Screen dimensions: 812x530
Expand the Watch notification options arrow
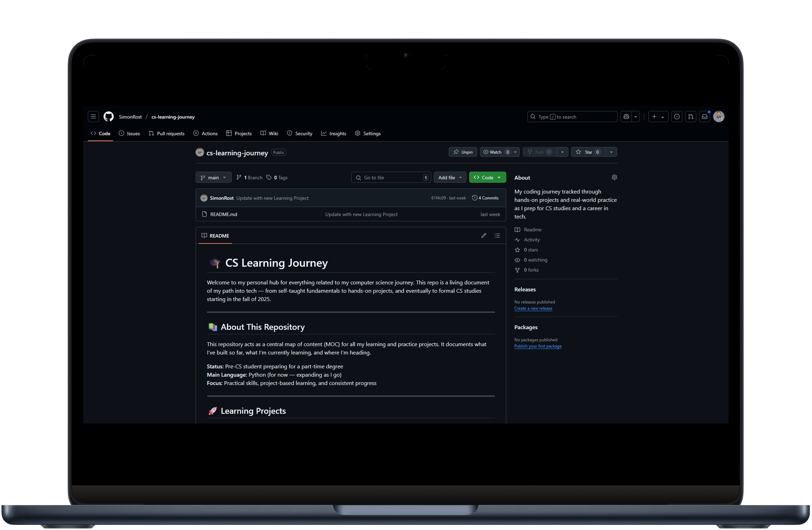pyautogui.click(x=515, y=152)
